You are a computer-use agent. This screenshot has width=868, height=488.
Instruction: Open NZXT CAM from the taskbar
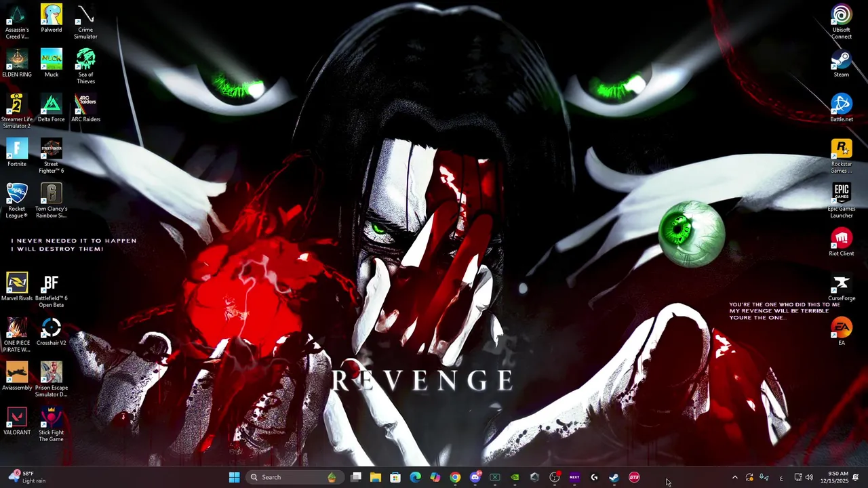[574, 477]
